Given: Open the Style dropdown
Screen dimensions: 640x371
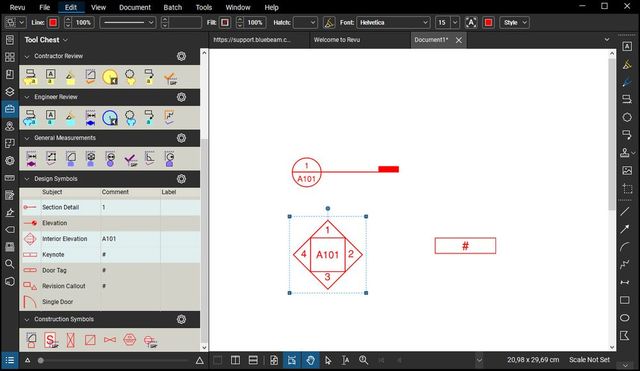Looking at the screenshot, I should pyautogui.click(x=514, y=22).
